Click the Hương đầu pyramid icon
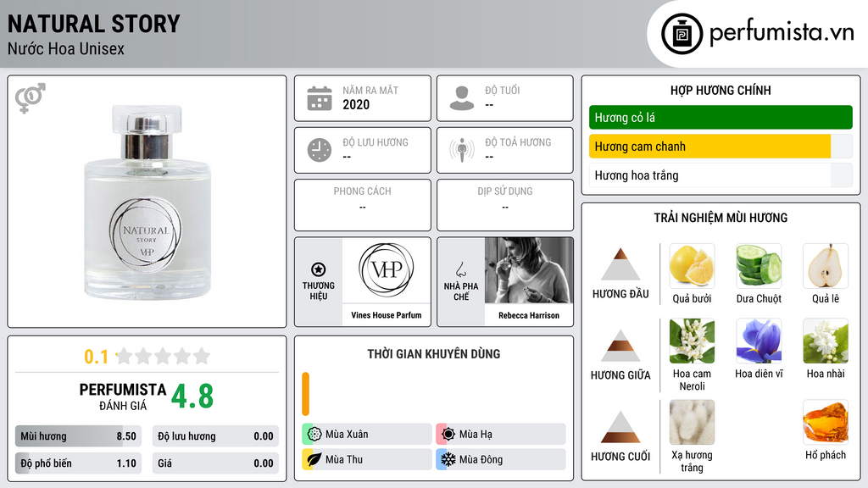The image size is (868, 488). coord(620,264)
